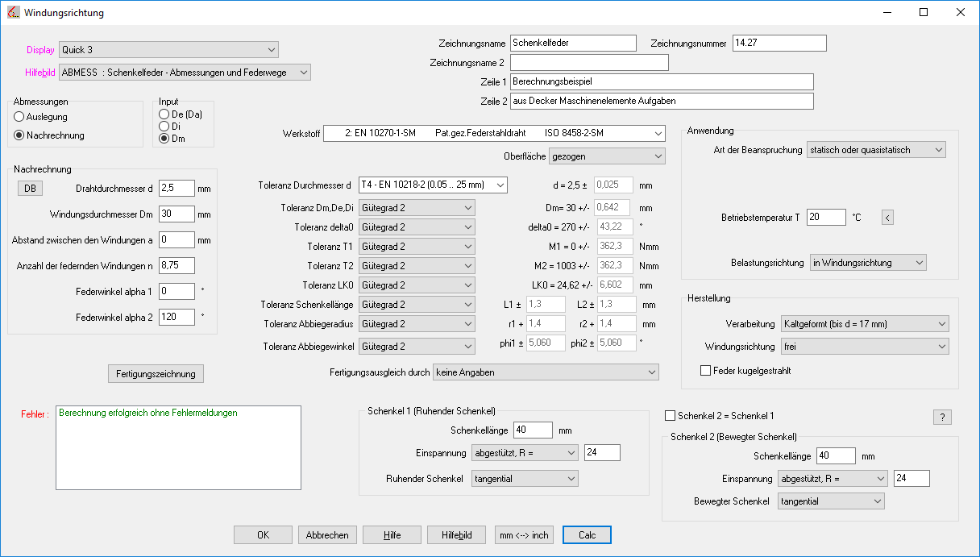The width and height of the screenshot is (980, 557).
Task: Click the Drahtdurchmesser d input field
Action: (176, 188)
